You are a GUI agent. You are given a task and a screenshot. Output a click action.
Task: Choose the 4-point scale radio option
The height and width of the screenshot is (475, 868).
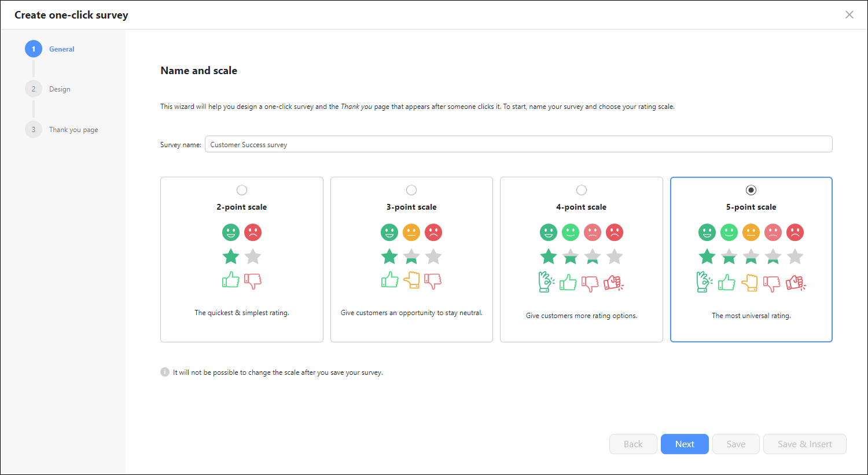click(x=582, y=190)
